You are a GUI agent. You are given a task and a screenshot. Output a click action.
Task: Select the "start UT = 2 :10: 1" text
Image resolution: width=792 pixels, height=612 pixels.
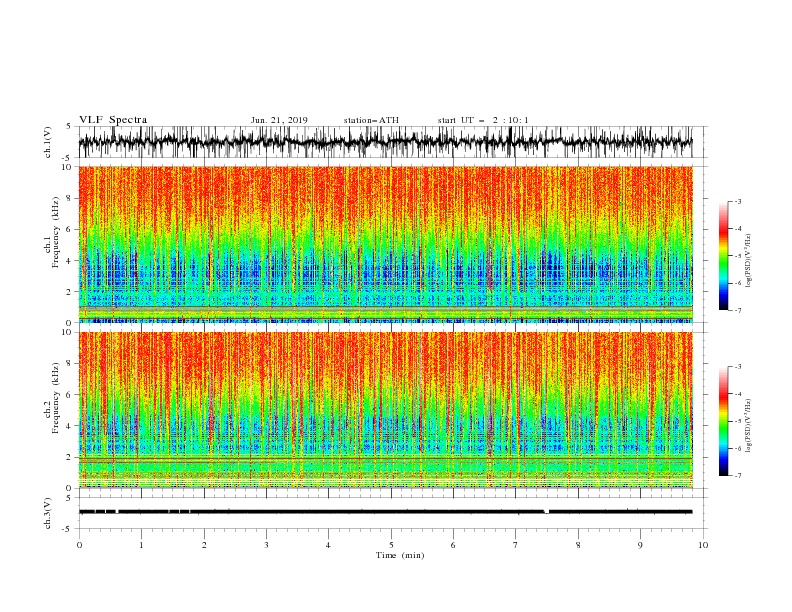pos(483,120)
